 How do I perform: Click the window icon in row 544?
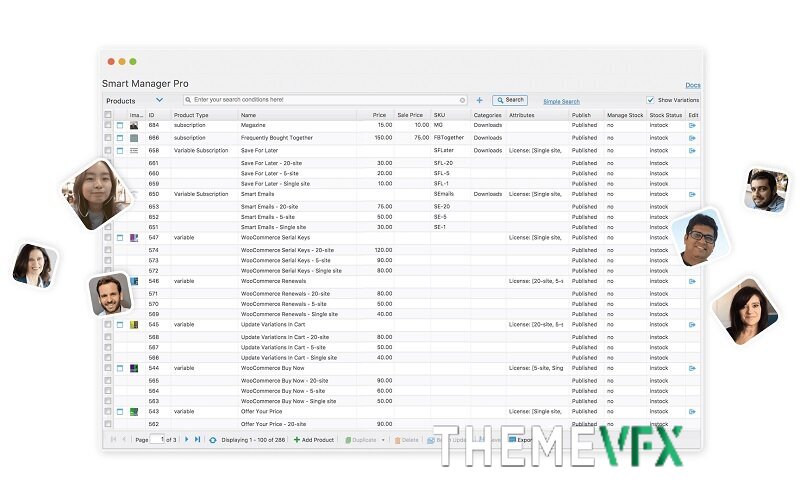(x=120, y=368)
